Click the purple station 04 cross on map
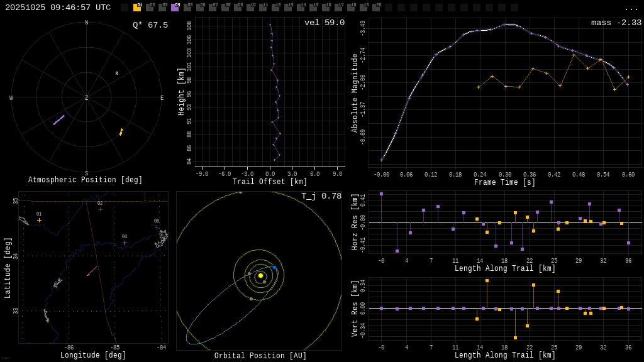Image resolution: width=644 pixels, height=362 pixels. [125, 243]
